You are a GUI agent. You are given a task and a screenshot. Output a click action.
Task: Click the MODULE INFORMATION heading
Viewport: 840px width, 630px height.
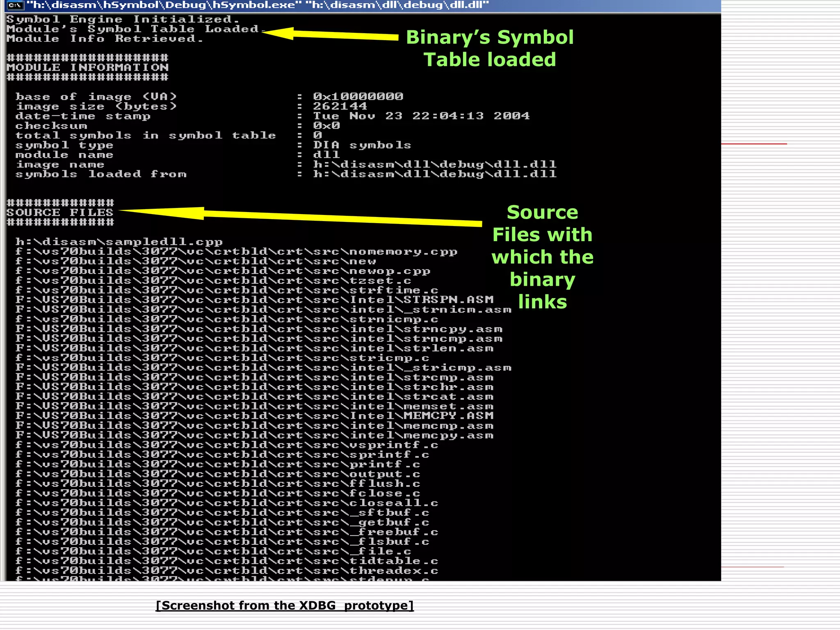click(87, 68)
